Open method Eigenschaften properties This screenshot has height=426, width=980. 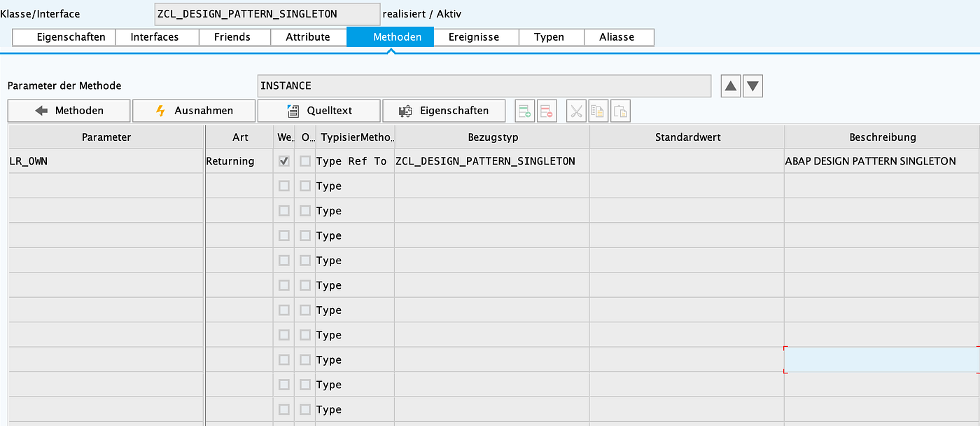coord(444,110)
